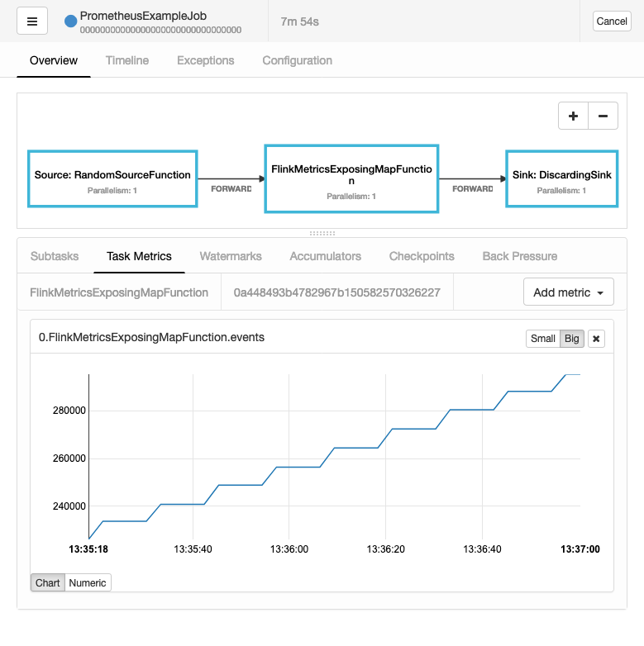Switch metric view to Numeric
This screenshot has height=646, width=644.
click(x=88, y=582)
